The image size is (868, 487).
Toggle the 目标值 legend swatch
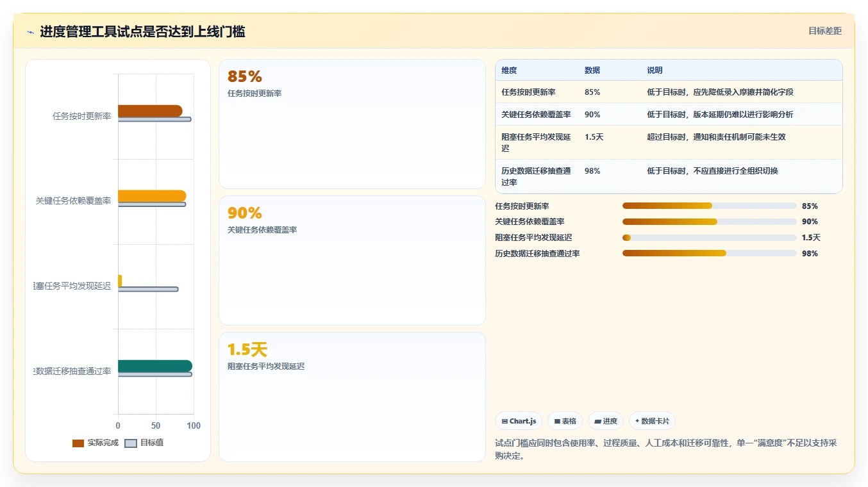pos(131,443)
